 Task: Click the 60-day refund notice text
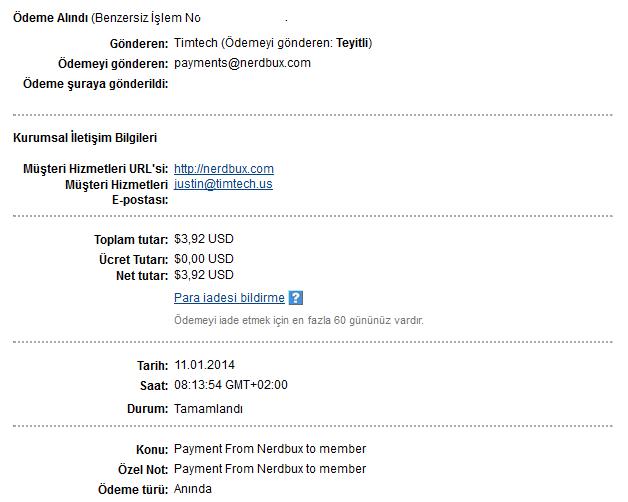point(299,321)
